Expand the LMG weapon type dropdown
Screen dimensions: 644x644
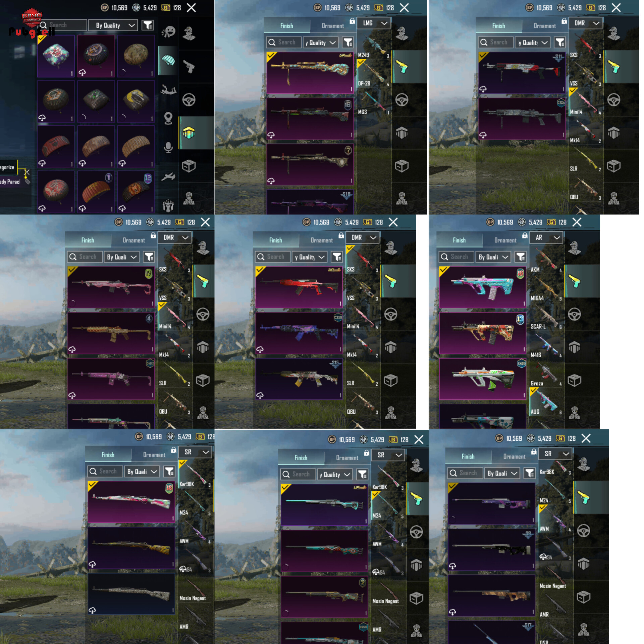[374, 23]
